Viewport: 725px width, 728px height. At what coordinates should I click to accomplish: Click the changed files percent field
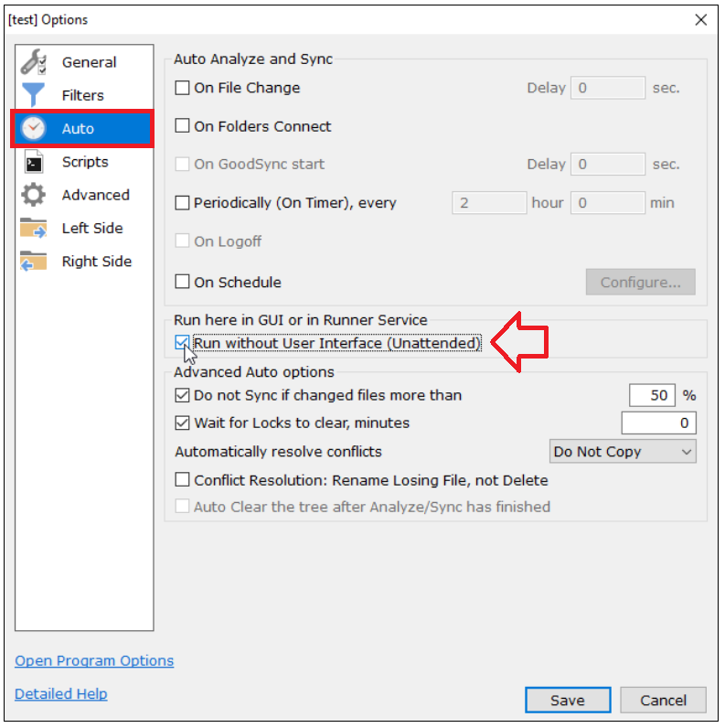pyautogui.click(x=652, y=396)
